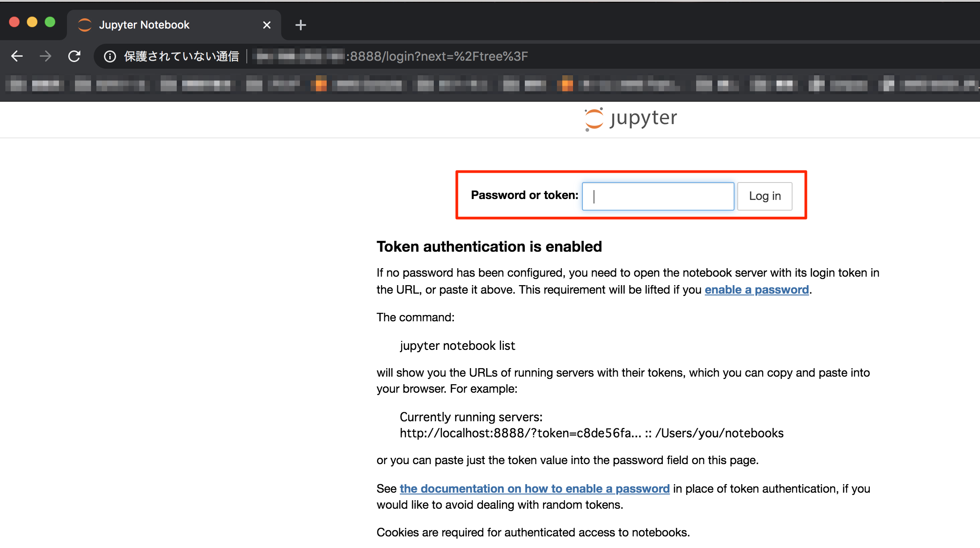Click the 'Cookies are required' notice text
Viewport: 980px width, 548px height.
pyautogui.click(x=533, y=532)
